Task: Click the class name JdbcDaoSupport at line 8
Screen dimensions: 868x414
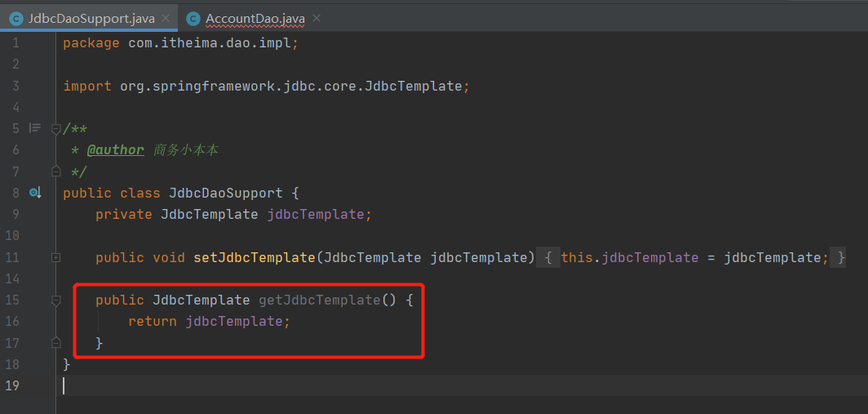Action: [x=227, y=194]
